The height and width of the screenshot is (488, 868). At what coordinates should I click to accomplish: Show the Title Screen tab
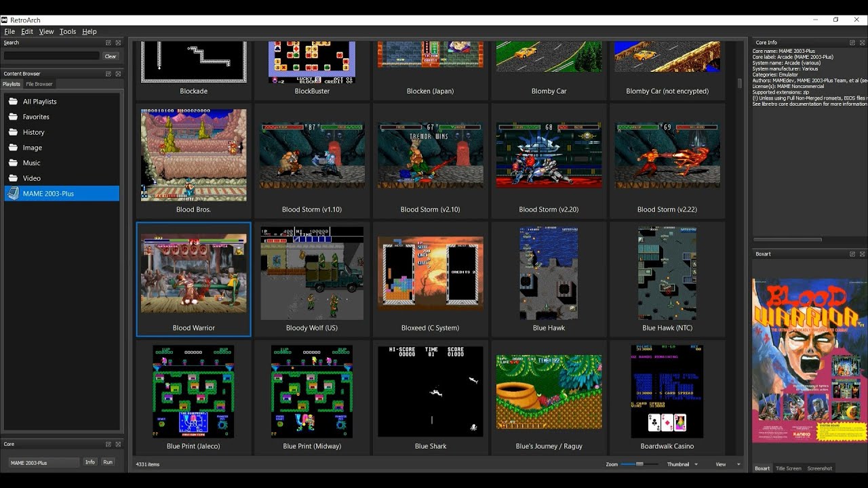(789, 468)
